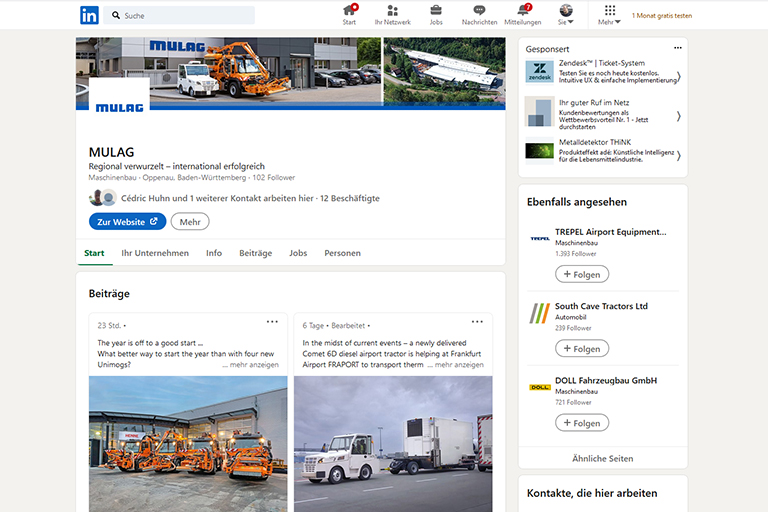Focus the Suche search field

tap(180, 15)
